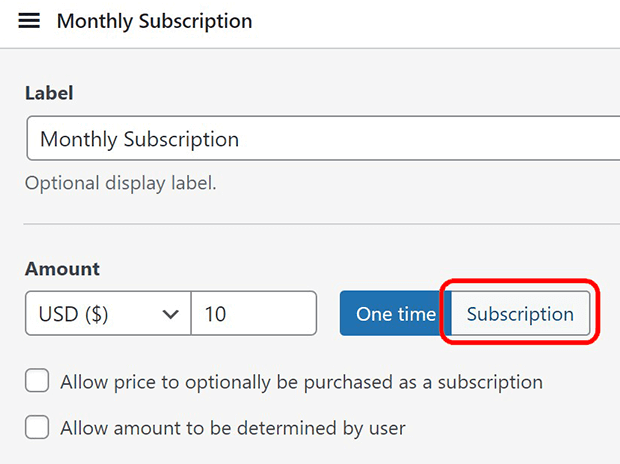The height and width of the screenshot is (464, 620).
Task: Click the currency selector chevron arrow
Action: pos(169,314)
